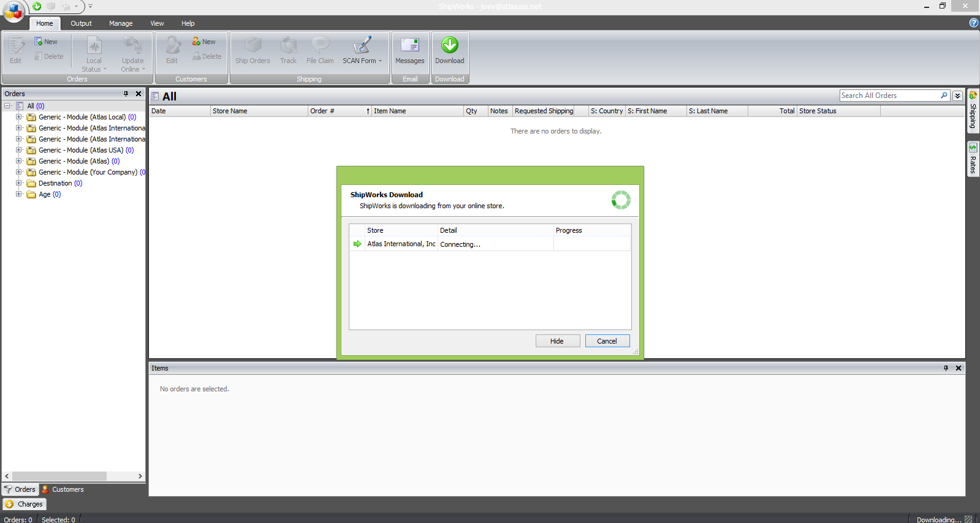Open the Customize Quick Access Toolbar menu
980x523 pixels.
(x=90, y=6)
